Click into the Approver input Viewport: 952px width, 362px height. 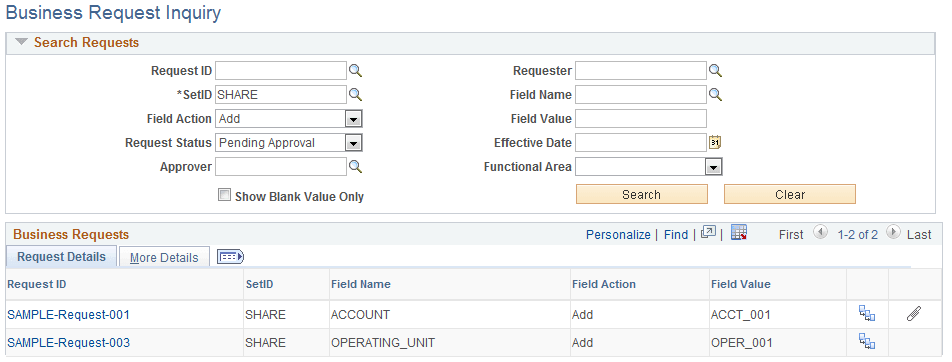point(280,167)
